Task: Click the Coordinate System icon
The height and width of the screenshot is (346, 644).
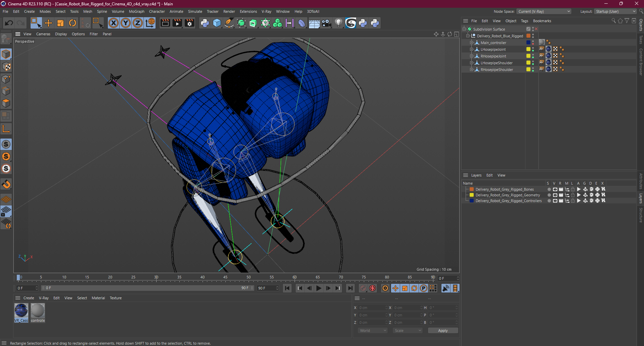Action: [x=150, y=23]
